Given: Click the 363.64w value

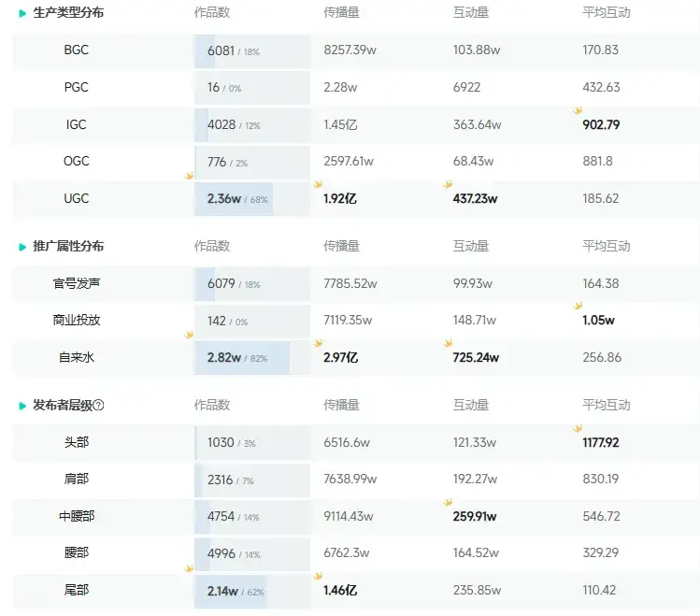Looking at the screenshot, I should (478, 124).
